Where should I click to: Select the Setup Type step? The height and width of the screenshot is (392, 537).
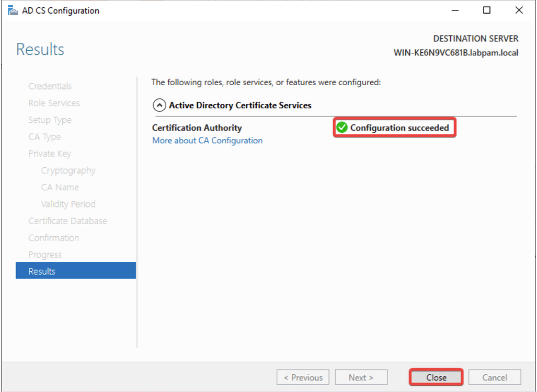(50, 120)
